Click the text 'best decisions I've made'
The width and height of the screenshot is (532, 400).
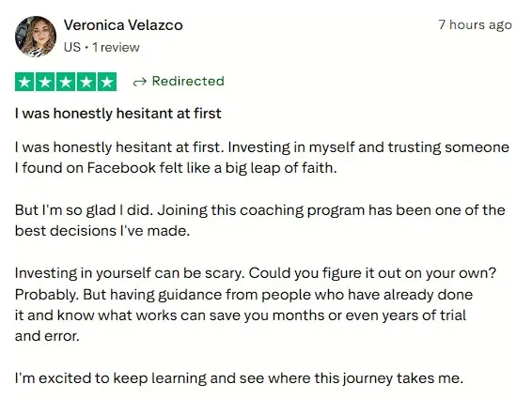(x=102, y=231)
